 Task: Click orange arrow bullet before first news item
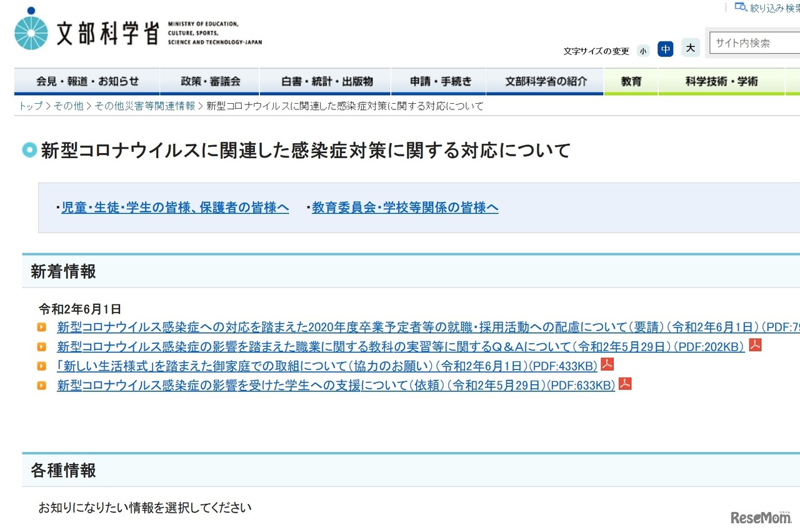[x=42, y=326]
